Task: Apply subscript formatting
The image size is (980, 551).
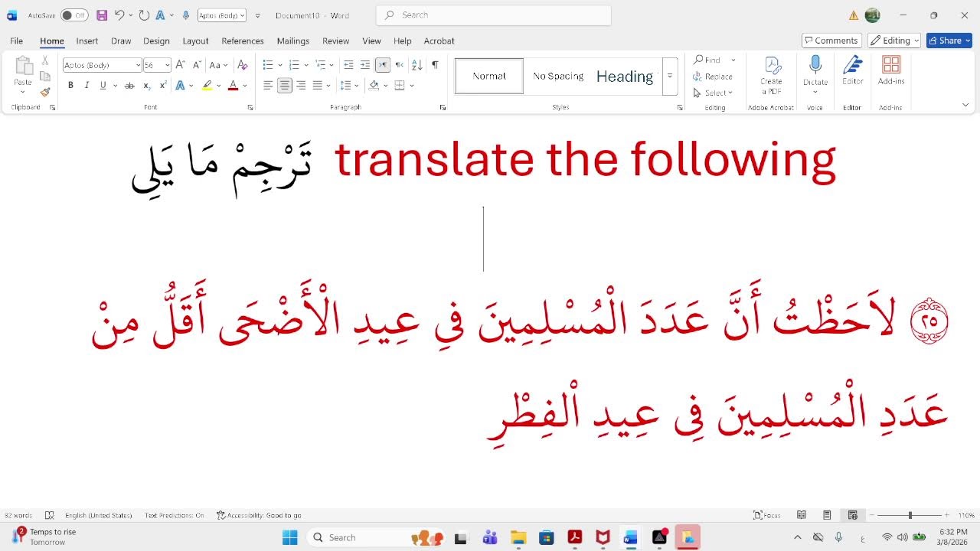Action: tap(147, 85)
